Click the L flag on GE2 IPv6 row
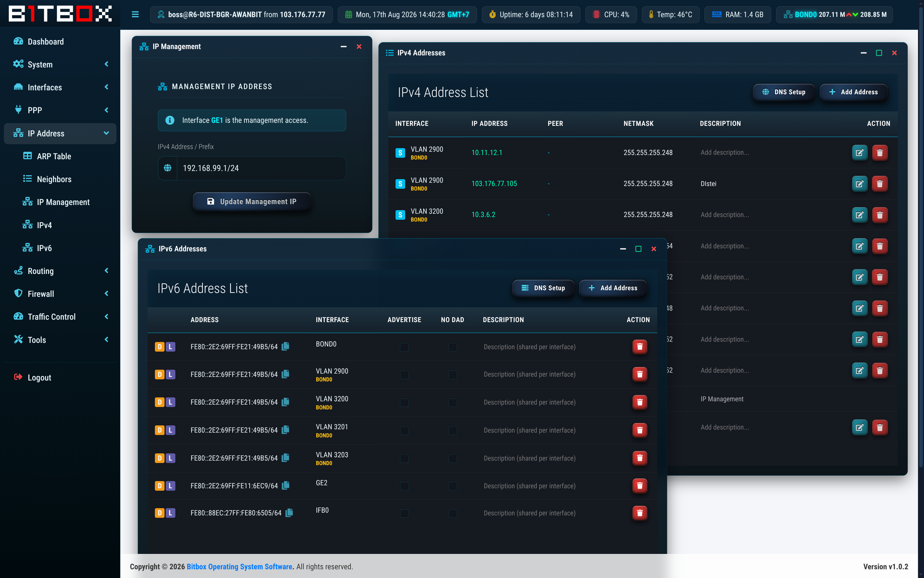 coord(170,486)
